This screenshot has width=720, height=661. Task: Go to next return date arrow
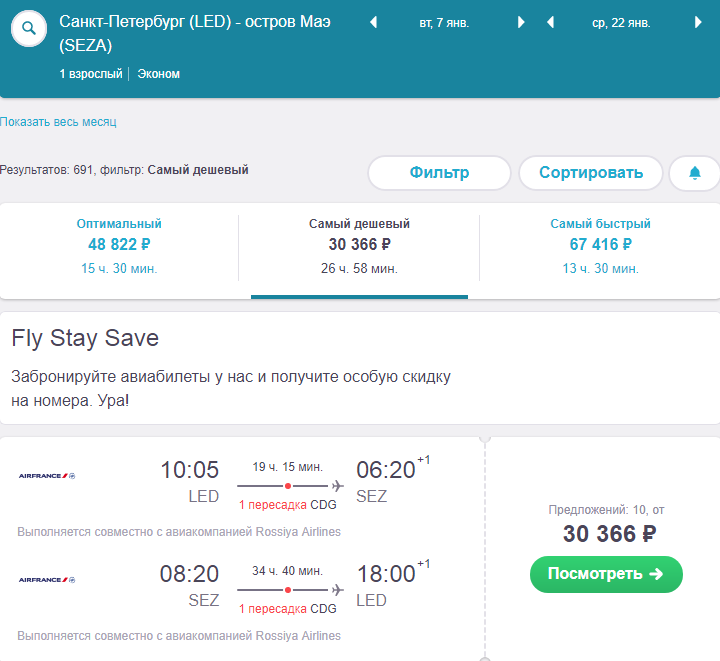pos(698,22)
